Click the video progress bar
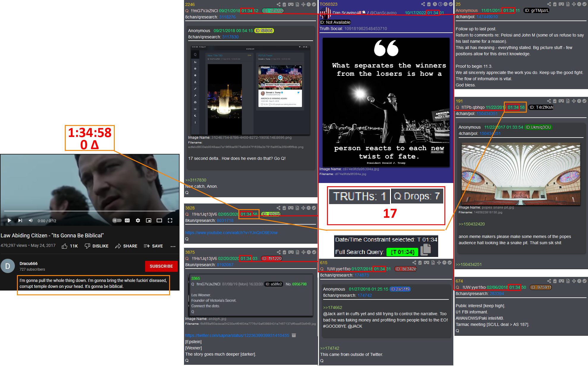 (x=90, y=211)
